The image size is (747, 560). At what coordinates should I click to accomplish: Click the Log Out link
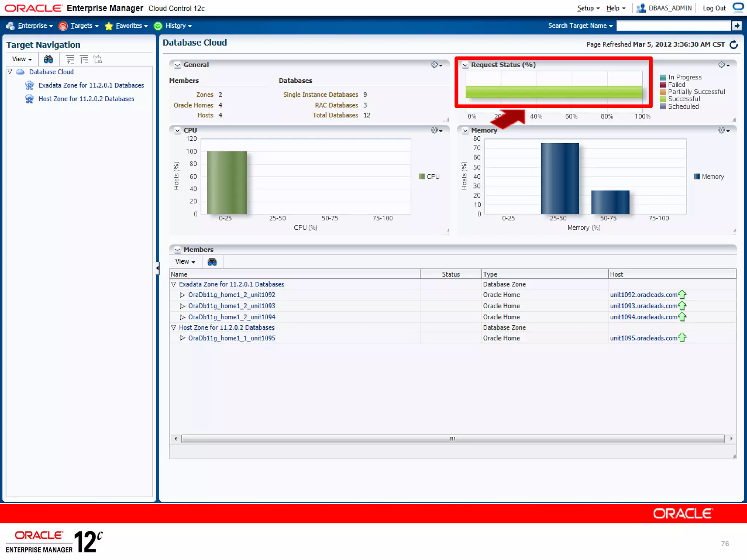[x=714, y=8]
